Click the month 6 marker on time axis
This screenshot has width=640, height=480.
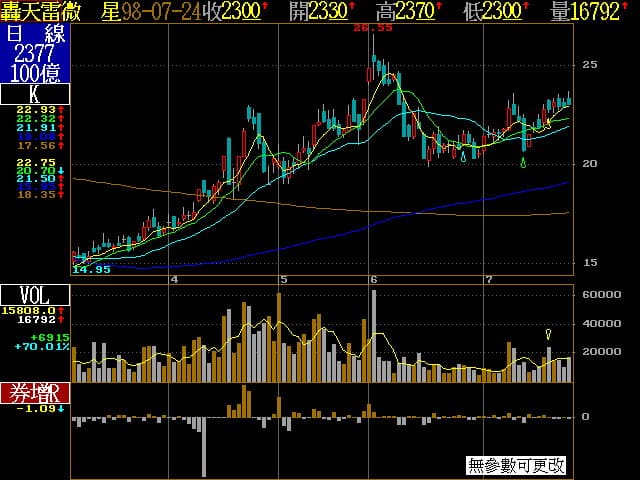pos(373,279)
